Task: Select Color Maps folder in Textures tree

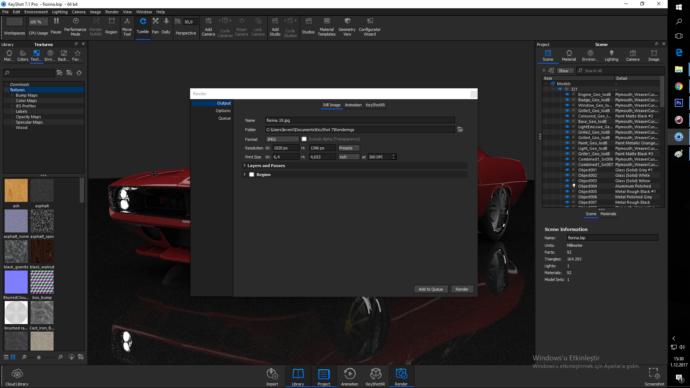Action: 26,100
